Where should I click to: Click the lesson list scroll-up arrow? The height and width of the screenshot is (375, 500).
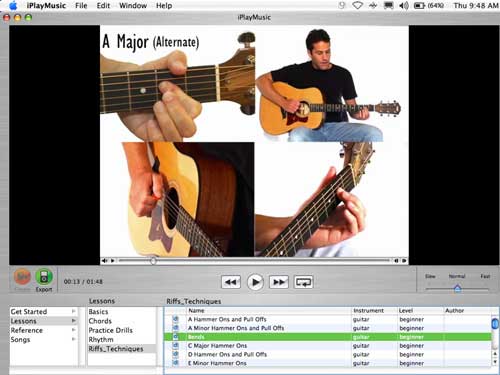pyautogui.click(x=495, y=354)
